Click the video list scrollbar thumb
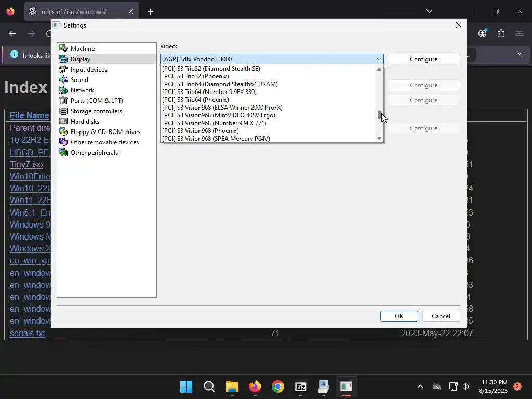The width and height of the screenshot is (532, 399). [x=379, y=115]
